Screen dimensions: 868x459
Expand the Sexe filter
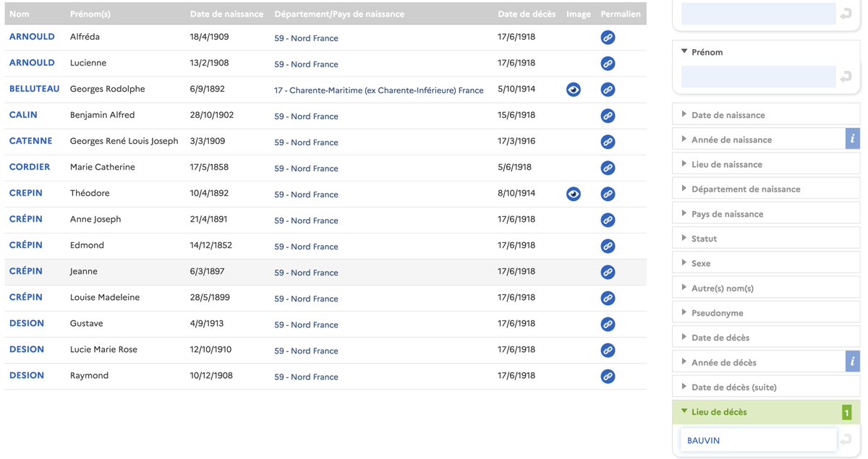point(766,263)
